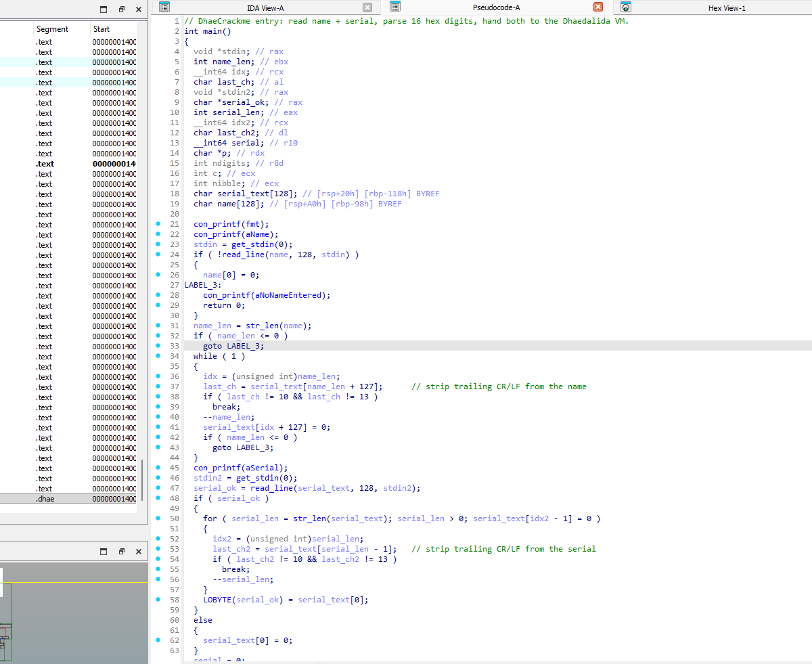The image size is (812, 664).
Task: Maximize the graph overview panel
Action: pos(104,551)
